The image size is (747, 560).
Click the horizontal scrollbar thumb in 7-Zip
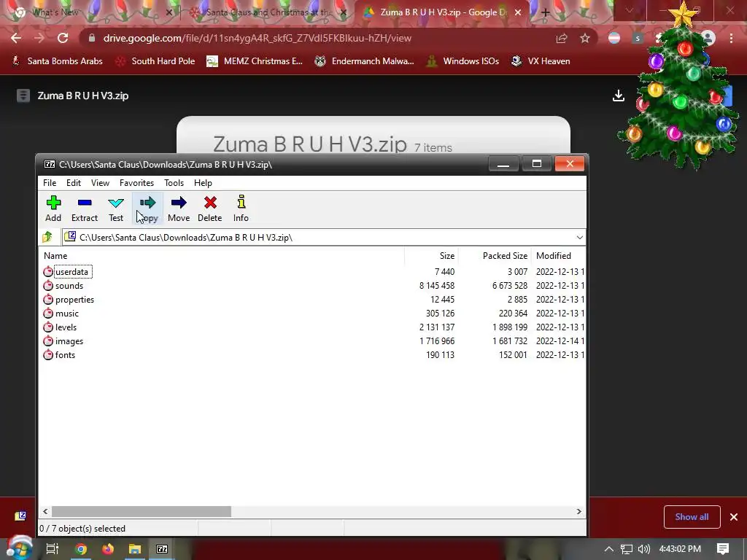(x=142, y=511)
